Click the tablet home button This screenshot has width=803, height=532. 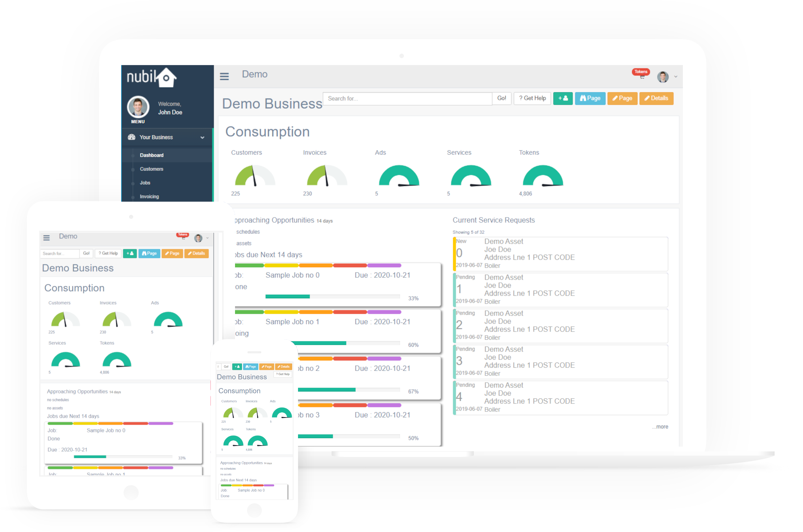(x=131, y=493)
